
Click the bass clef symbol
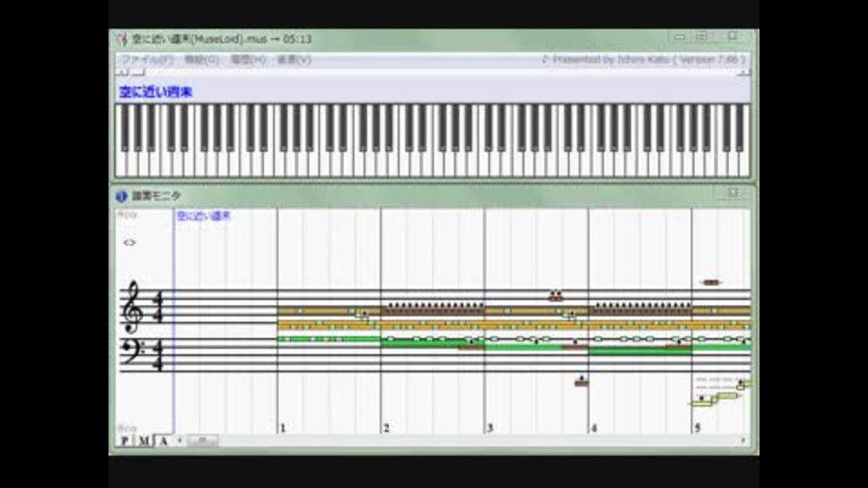132,352
